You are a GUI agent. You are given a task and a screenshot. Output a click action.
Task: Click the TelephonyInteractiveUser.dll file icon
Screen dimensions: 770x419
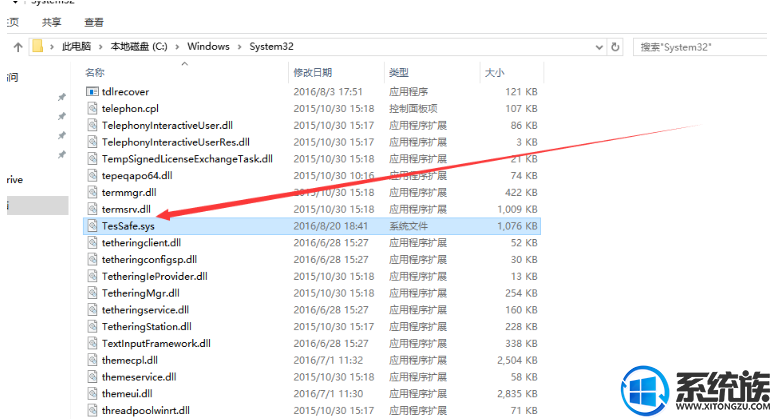point(92,125)
